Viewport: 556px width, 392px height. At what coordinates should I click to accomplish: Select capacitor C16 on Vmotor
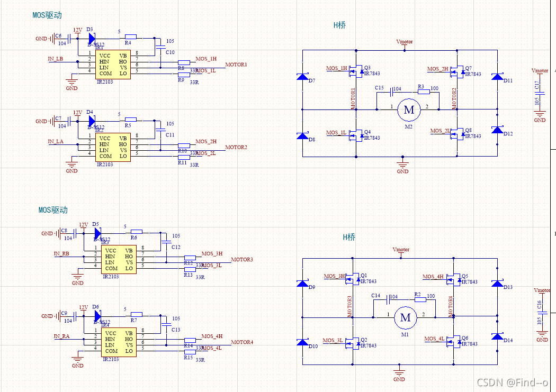pos(542,313)
